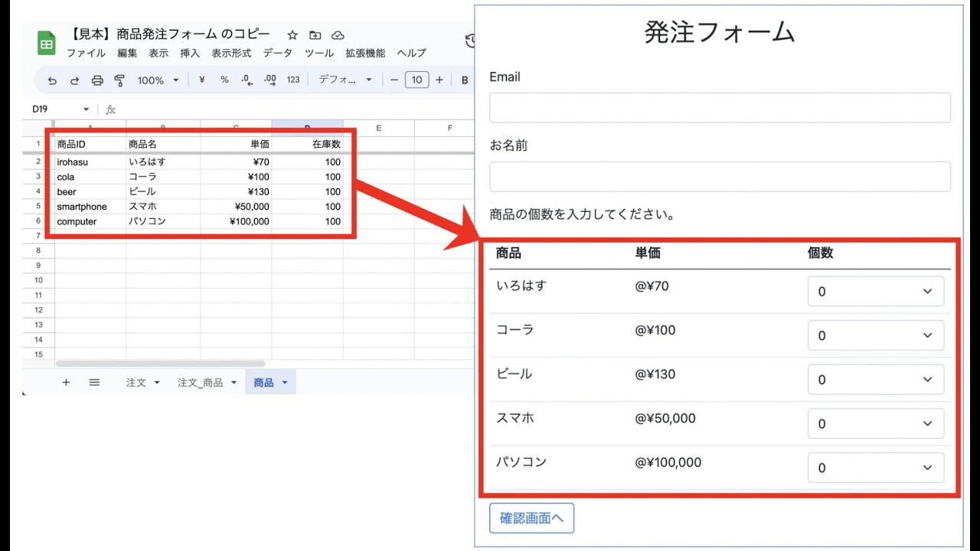Open quantity dropdown for パソコン
The width and height of the screenshot is (980, 551).
876,468
